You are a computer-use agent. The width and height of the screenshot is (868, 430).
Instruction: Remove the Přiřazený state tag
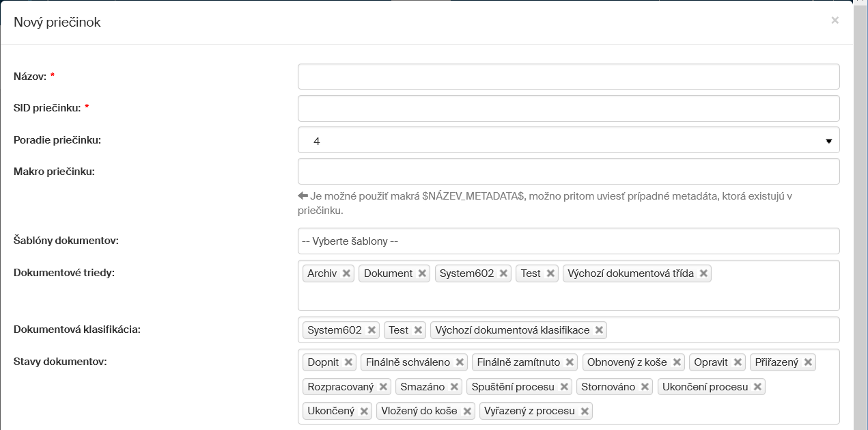808,362
